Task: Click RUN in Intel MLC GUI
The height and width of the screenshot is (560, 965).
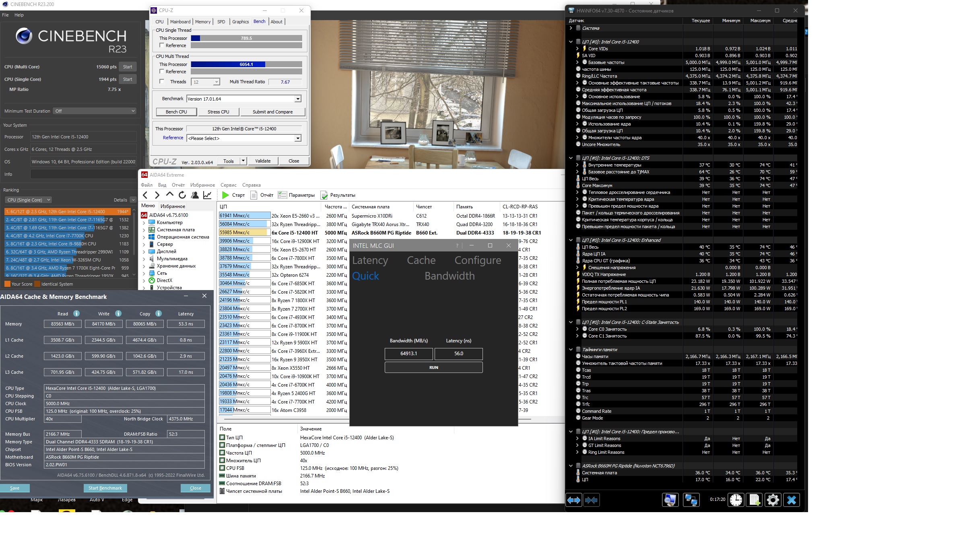Action: (x=433, y=367)
